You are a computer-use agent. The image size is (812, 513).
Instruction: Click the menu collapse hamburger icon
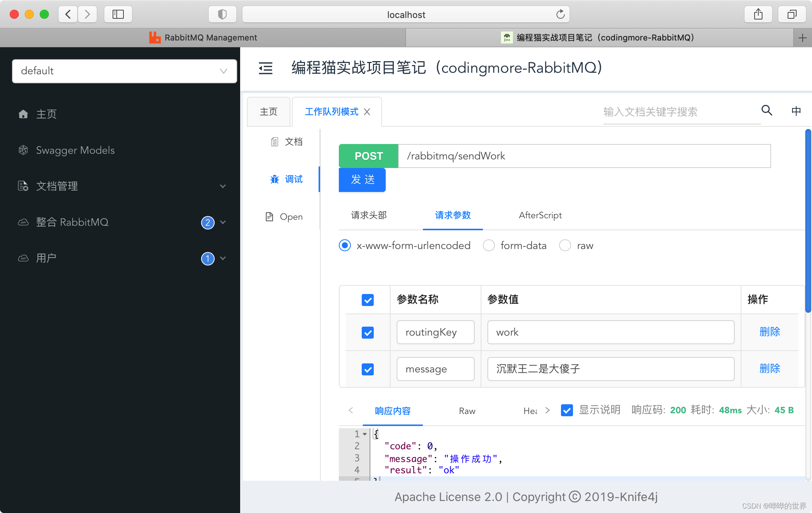point(265,68)
